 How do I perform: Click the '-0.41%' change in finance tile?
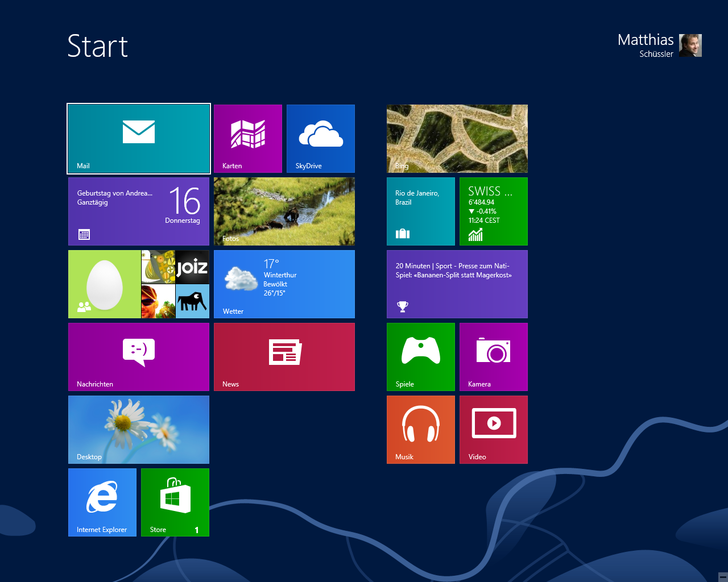click(482, 211)
